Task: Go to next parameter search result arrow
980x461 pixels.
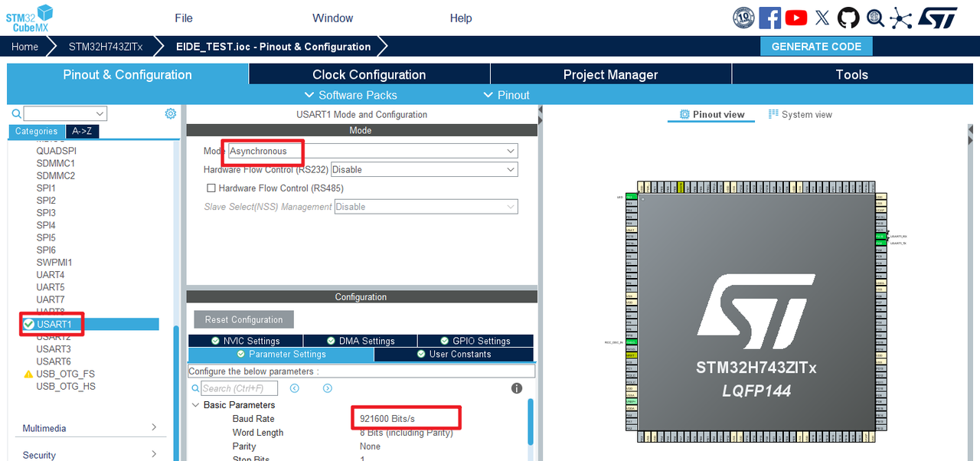Action: pyautogui.click(x=327, y=388)
